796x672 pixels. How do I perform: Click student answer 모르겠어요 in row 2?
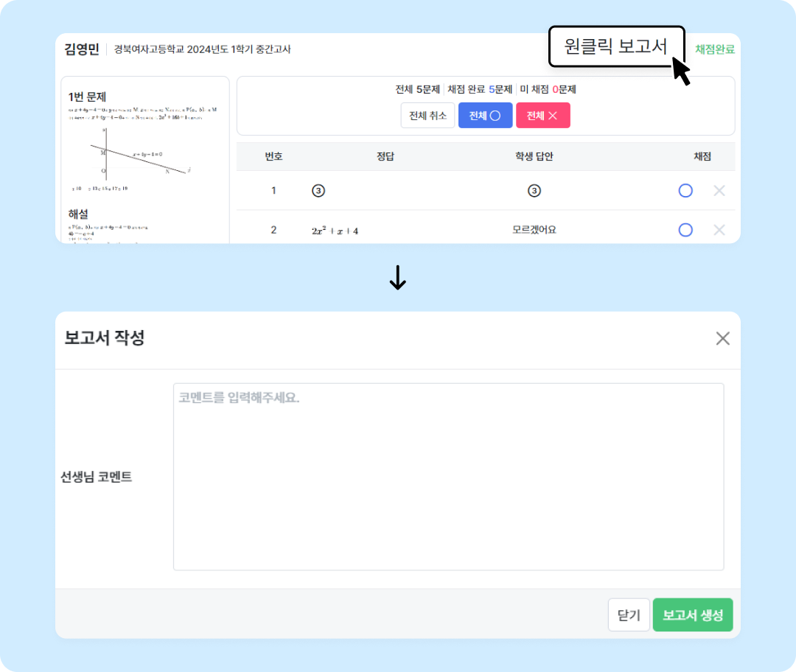534,230
